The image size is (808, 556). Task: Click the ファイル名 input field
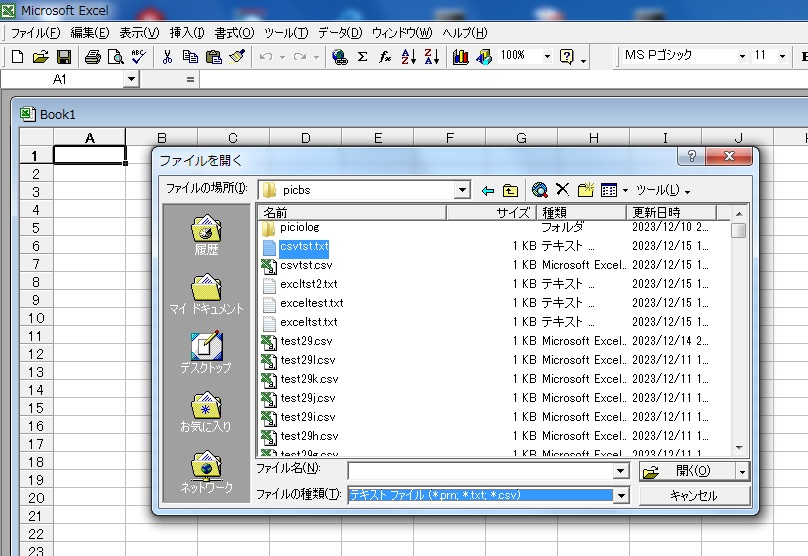pos(480,470)
